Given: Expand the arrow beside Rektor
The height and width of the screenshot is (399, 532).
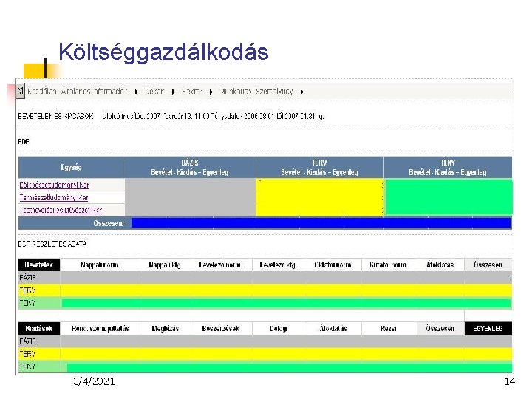Looking at the screenshot, I should pos(211,92).
